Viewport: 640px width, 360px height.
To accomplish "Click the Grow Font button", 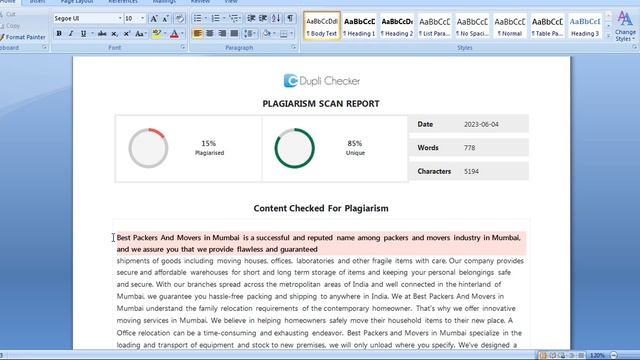I will pos(153,18).
